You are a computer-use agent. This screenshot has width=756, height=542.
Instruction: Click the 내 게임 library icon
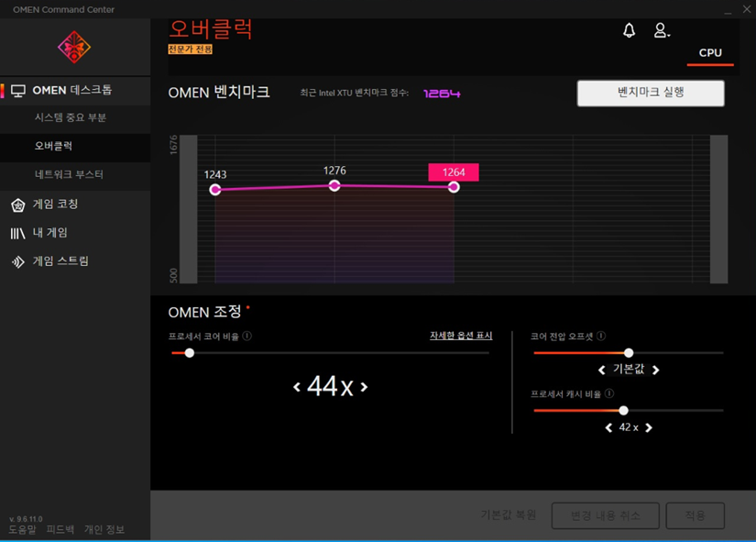(x=17, y=234)
